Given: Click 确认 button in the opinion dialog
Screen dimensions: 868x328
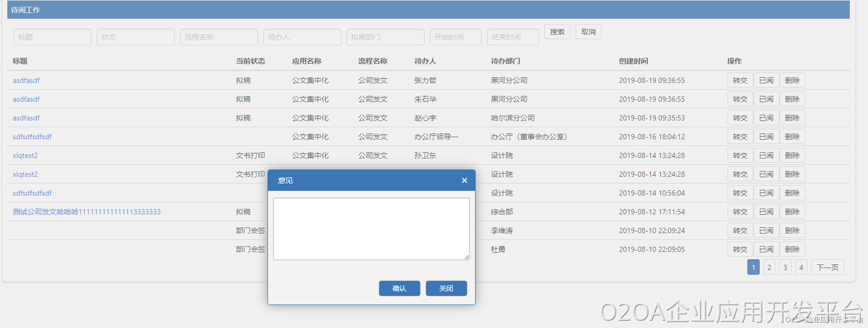Looking at the screenshot, I should click(399, 289).
